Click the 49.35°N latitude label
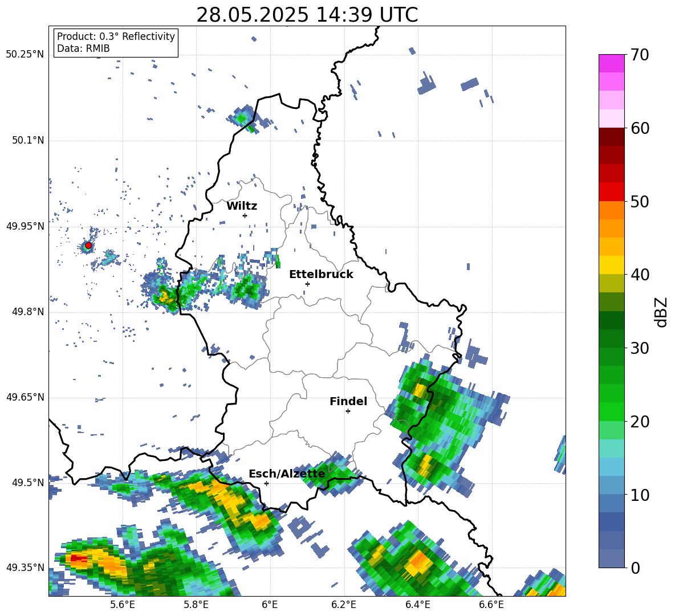The height and width of the screenshot is (616, 675). [x=25, y=568]
